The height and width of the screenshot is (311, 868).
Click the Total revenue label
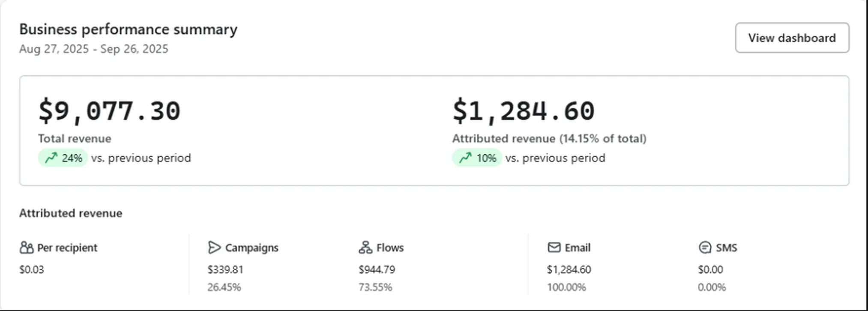[75, 138]
